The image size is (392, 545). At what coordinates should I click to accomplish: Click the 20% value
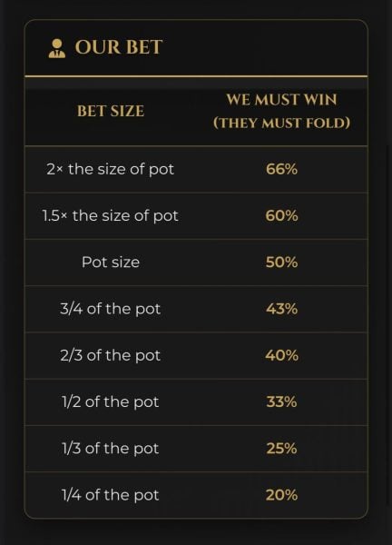pos(281,495)
